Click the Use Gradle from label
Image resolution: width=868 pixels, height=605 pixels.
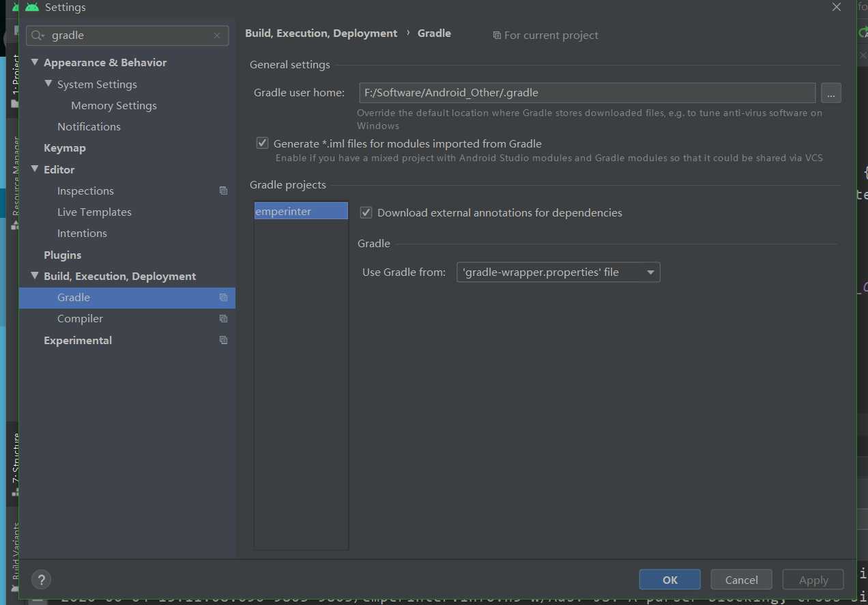tap(404, 272)
